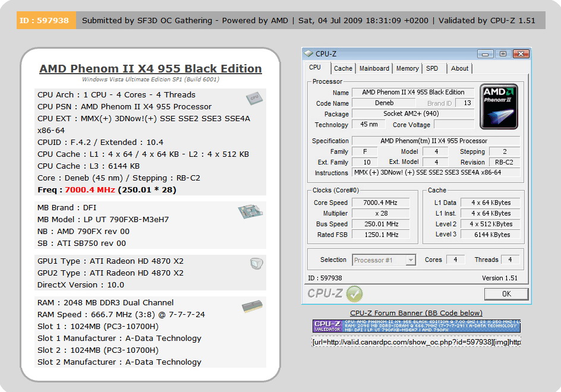Click the empty Core Voltage field

pos(454,125)
